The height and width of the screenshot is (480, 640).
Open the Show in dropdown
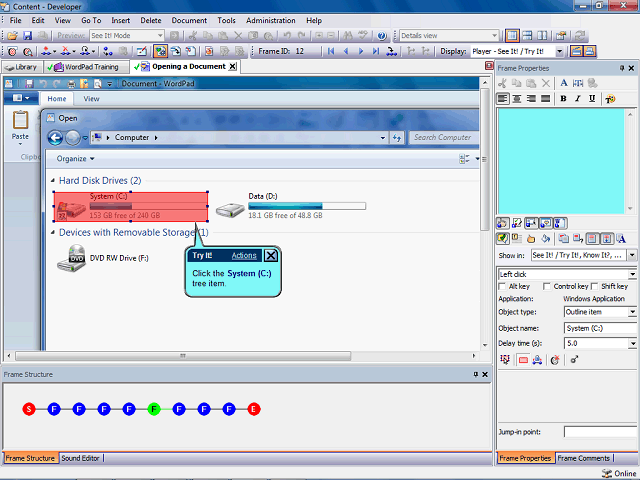[x=632, y=256]
